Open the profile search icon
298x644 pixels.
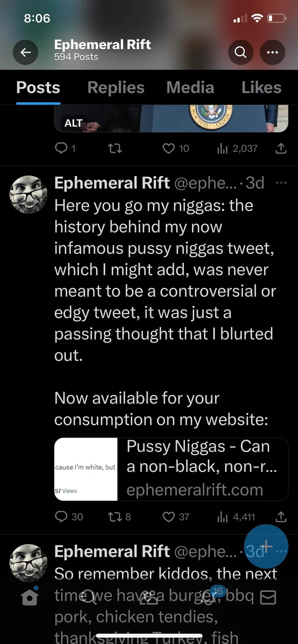point(241,53)
